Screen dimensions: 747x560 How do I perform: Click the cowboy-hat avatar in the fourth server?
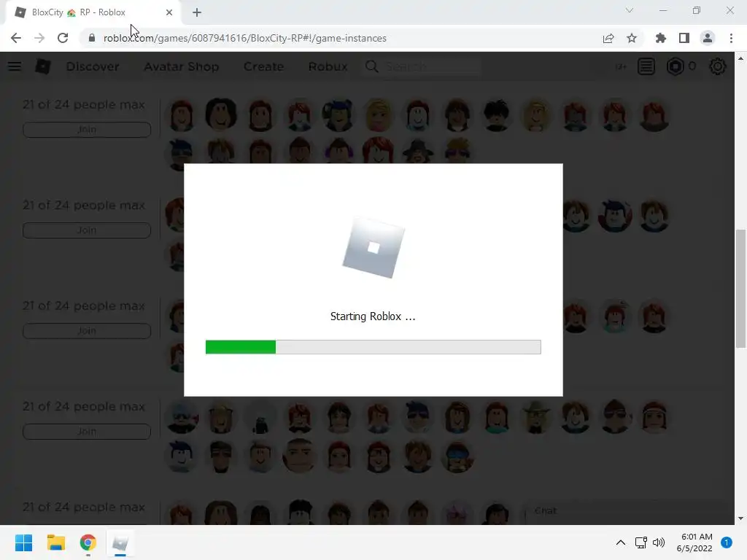coord(536,416)
